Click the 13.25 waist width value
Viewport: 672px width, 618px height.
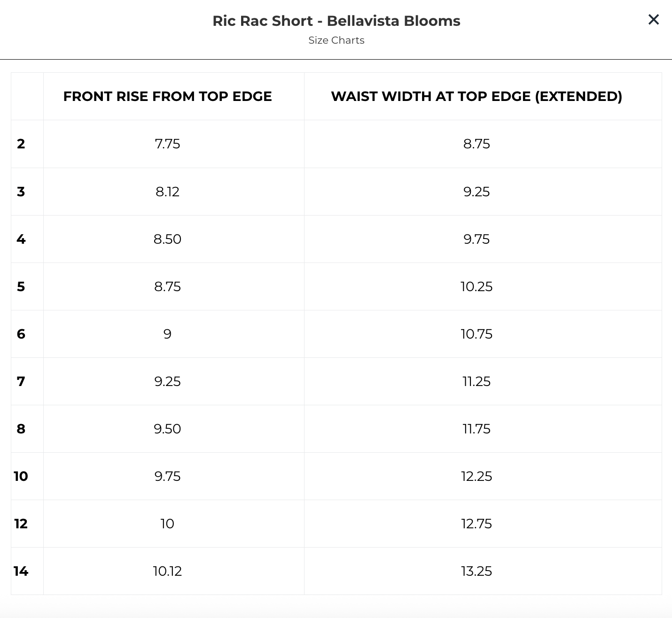(477, 571)
